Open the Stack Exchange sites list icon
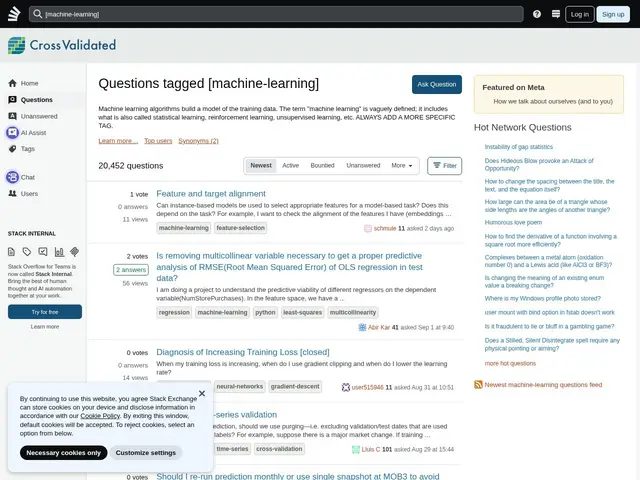This screenshot has height=480, width=640. [x=556, y=14]
